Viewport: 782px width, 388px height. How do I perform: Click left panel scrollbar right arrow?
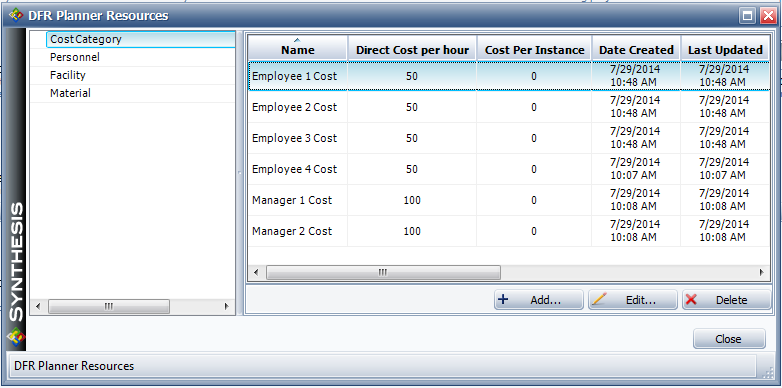(x=226, y=306)
